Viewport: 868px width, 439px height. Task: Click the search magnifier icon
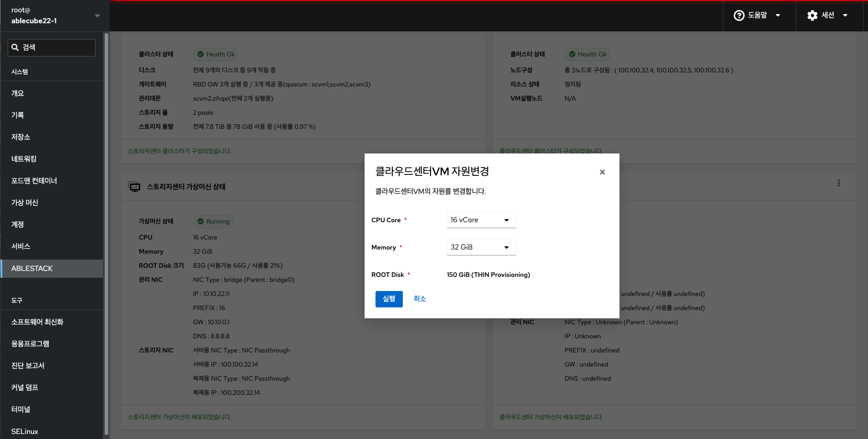(x=15, y=47)
